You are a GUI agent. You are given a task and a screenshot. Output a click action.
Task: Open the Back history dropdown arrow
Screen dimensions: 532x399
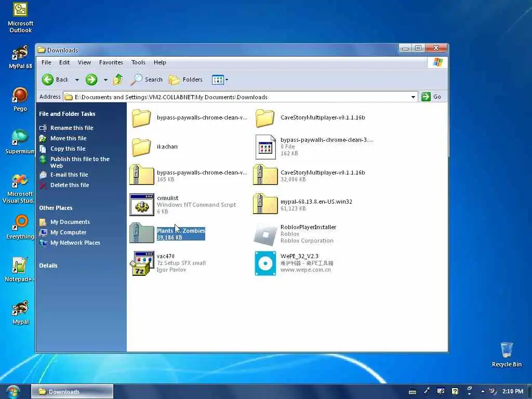click(x=77, y=79)
